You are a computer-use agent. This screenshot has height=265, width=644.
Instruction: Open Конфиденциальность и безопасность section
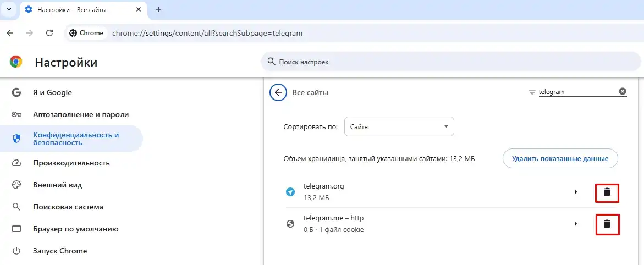(x=71, y=139)
